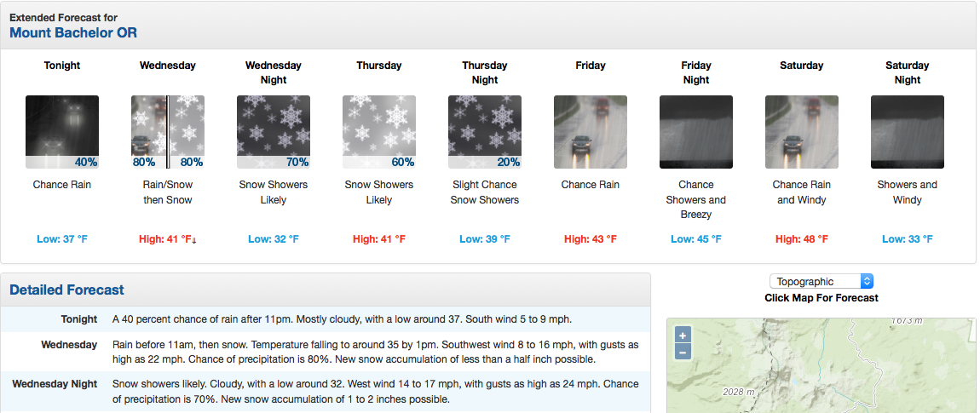980x413 pixels.
Task: Click the Wednesday Night snow showers icon
Action: (274, 132)
